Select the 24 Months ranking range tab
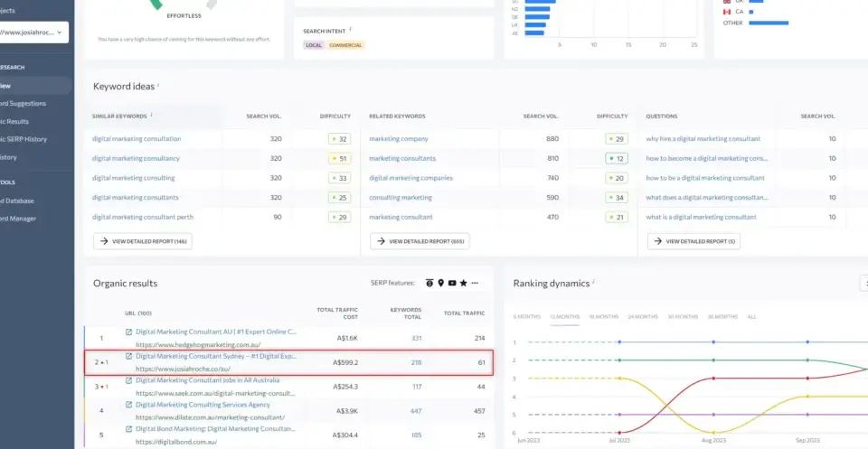The height and width of the screenshot is (449, 868). (x=643, y=317)
